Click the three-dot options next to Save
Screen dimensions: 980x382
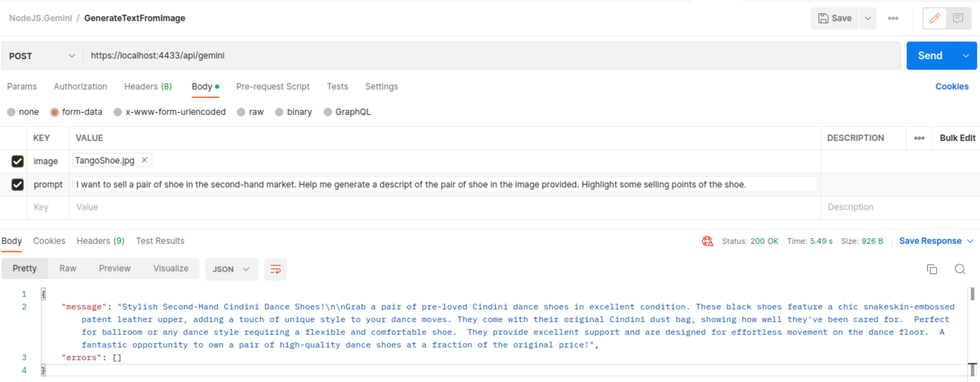893,18
